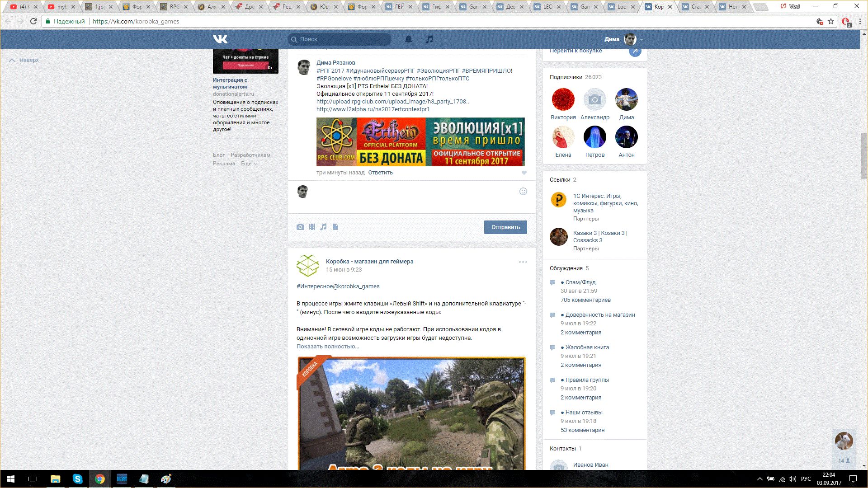Image resolution: width=868 pixels, height=488 pixels.
Task: Open the Arma 3 post image
Action: [x=411, y=413]
